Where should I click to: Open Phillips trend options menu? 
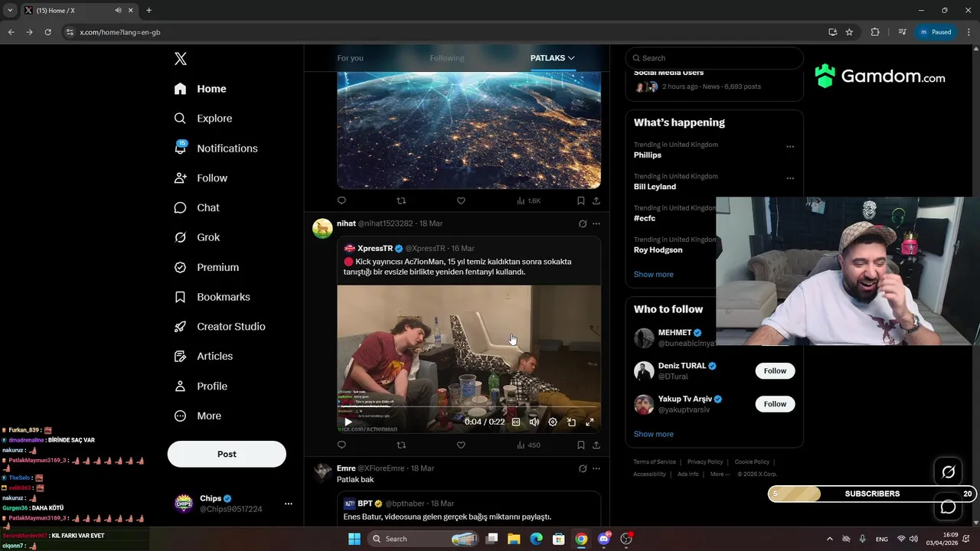click(x=790, y=147)
